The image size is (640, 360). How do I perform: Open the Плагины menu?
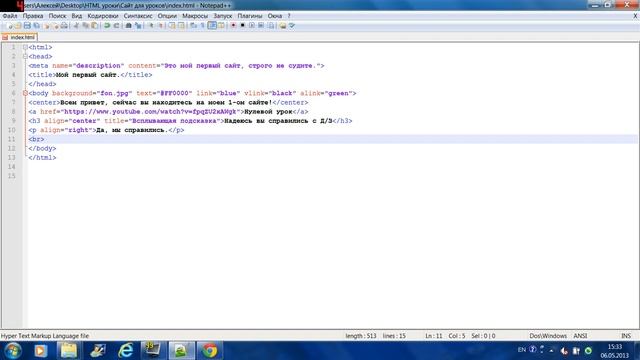250,16
